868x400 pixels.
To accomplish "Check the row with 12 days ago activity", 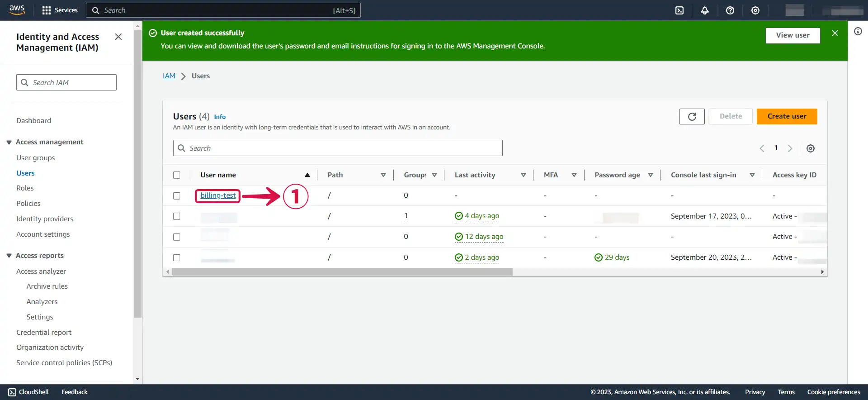I will [x=177, y=237].
